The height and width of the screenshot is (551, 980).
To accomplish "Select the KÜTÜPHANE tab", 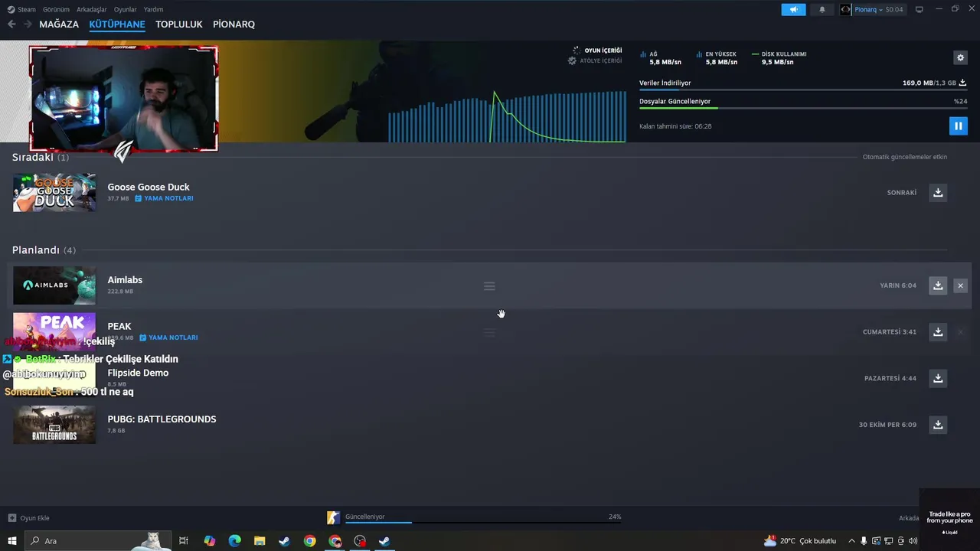I will [x=117, y=24].
